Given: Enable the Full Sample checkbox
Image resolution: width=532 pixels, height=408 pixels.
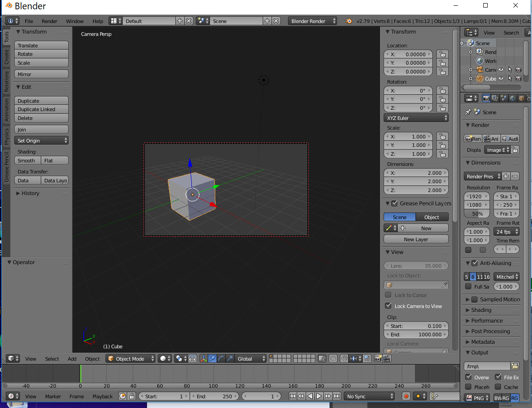Looking at the screenshot, I should click(x=468, y=286).
